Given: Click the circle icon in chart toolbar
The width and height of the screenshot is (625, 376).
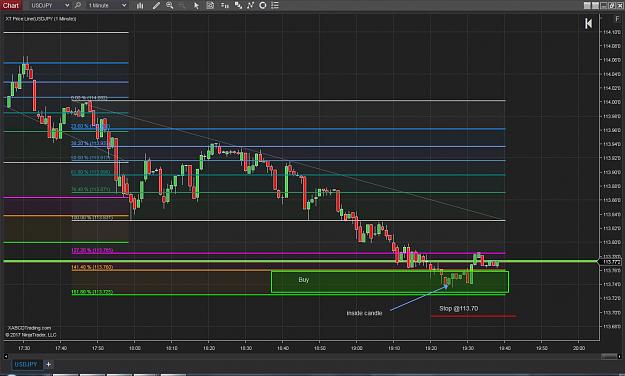Looking at the screenshot, I should 263,5.
